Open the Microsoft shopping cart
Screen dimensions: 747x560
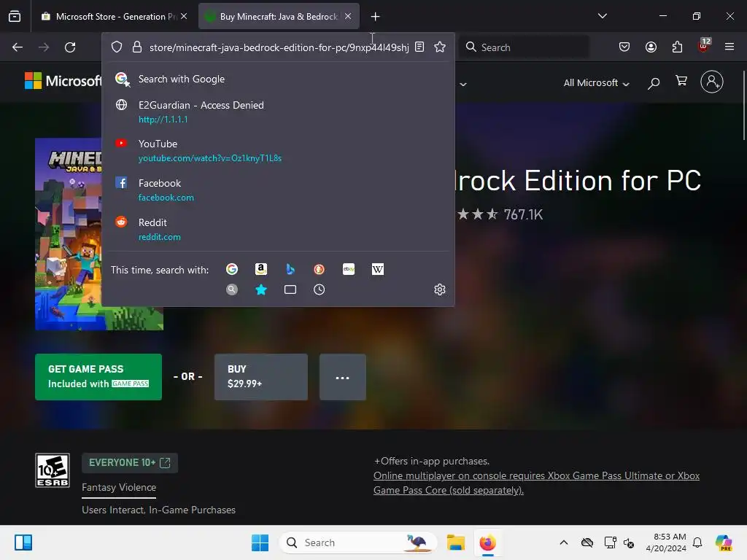(x=681, y=81)
